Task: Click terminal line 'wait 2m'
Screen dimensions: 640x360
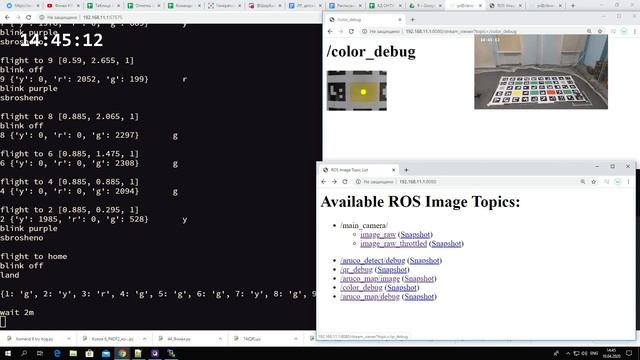Action: [x=17, y=312]
